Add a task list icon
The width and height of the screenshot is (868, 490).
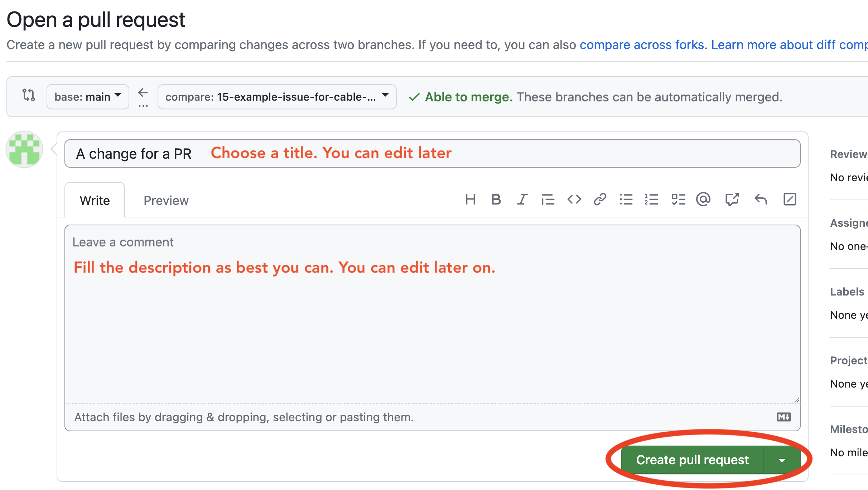point(678,200)
